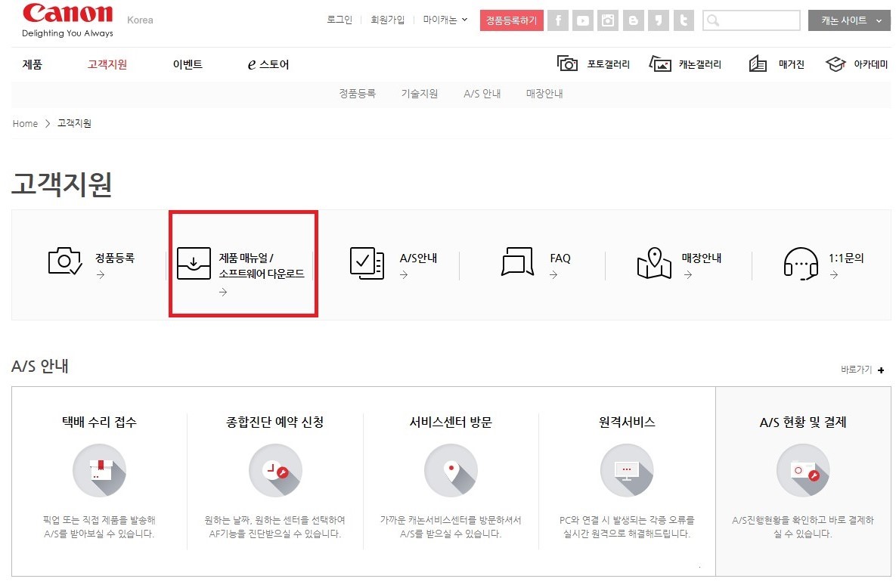Click the 고객지원 breadcrumb
Viewport: 896px width, 588px height.
[x=74, y=123]
